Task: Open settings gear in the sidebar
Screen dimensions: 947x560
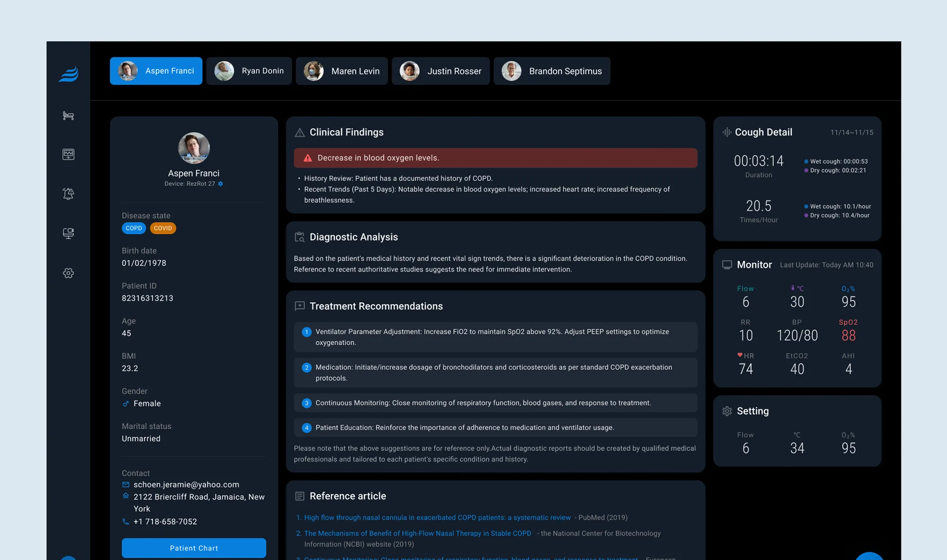Action: tap(68, 273)
